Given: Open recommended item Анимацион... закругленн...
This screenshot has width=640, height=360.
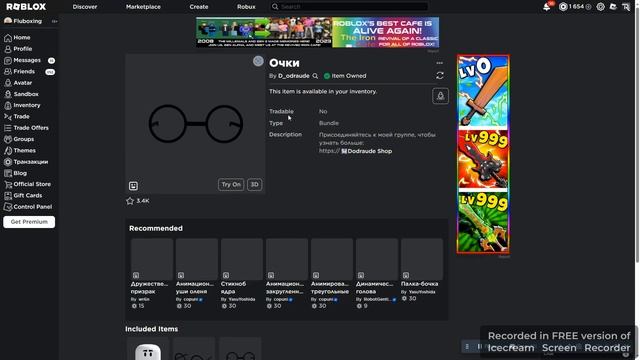Looking at the screenshot, I should [x=287, y=273].
